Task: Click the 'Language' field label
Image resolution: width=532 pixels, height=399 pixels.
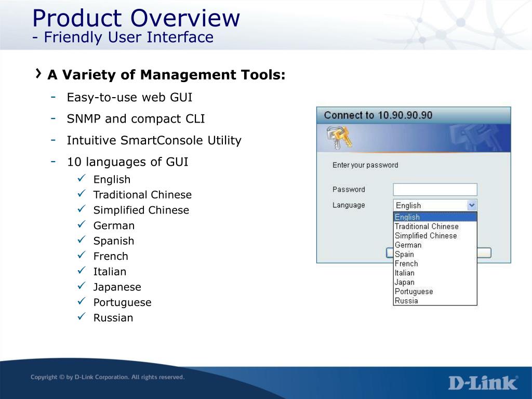Action: point(349,205)
